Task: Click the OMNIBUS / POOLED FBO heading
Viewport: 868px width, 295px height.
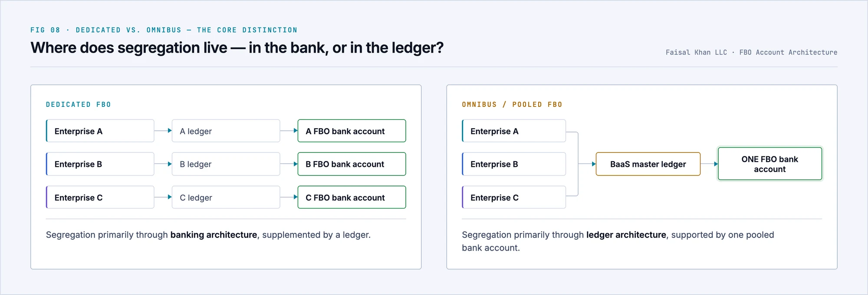Action: point(512,104)
